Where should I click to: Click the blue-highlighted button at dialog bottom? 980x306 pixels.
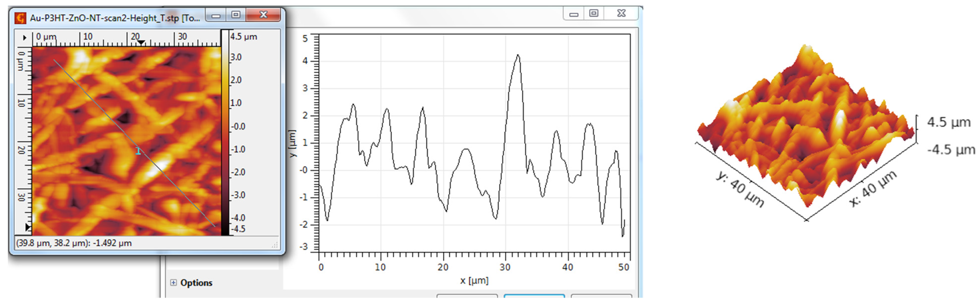(534, 296)
